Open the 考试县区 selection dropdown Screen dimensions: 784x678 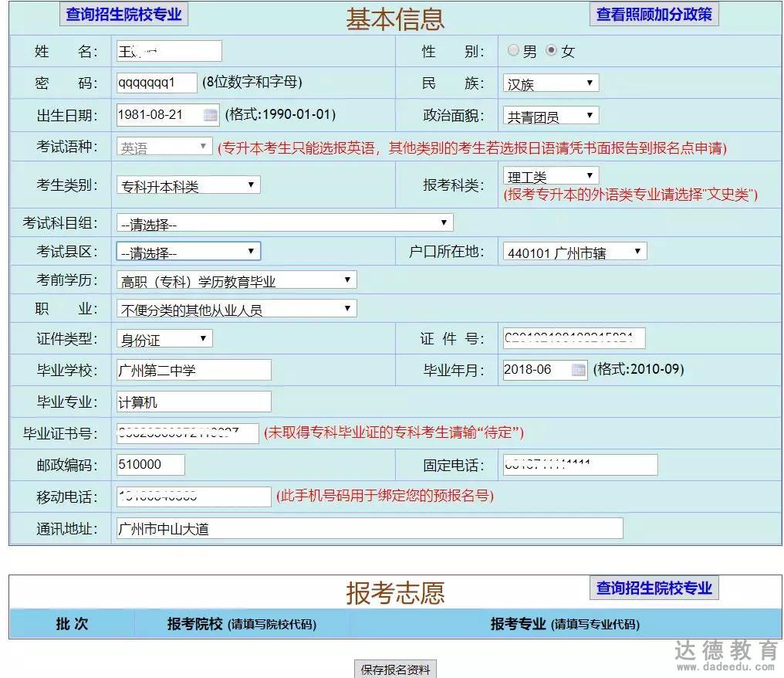[188, 252]
